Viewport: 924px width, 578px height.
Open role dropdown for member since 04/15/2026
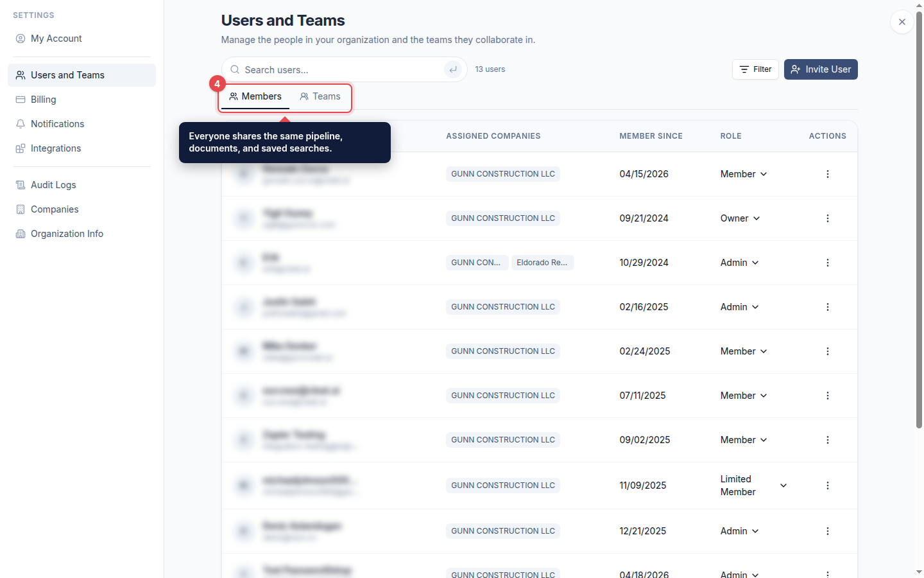click(x=744, y=174)
